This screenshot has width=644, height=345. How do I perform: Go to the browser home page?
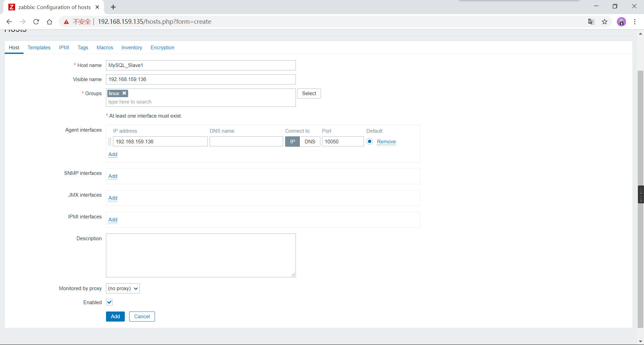pos(50,22)
